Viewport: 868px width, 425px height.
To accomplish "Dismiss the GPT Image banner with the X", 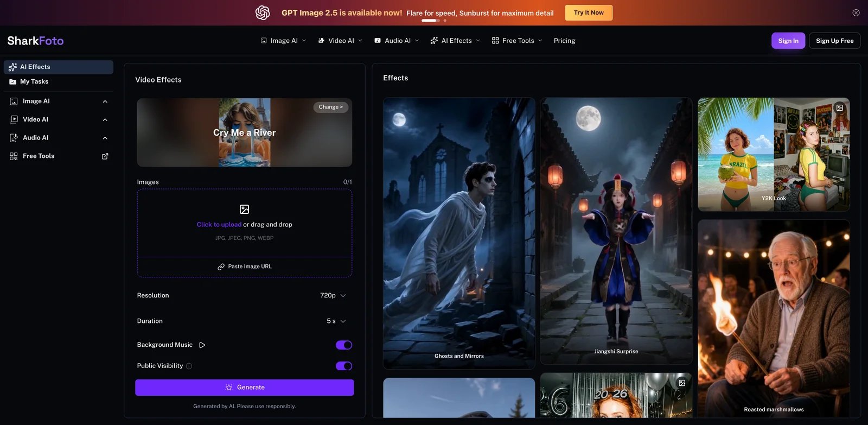I will (856, 13).
